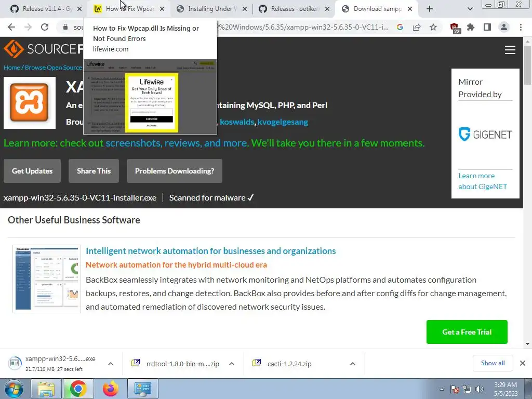Bookmark this page with the star icon
This screenshot has width=532, height=399.
pos(433,27)
